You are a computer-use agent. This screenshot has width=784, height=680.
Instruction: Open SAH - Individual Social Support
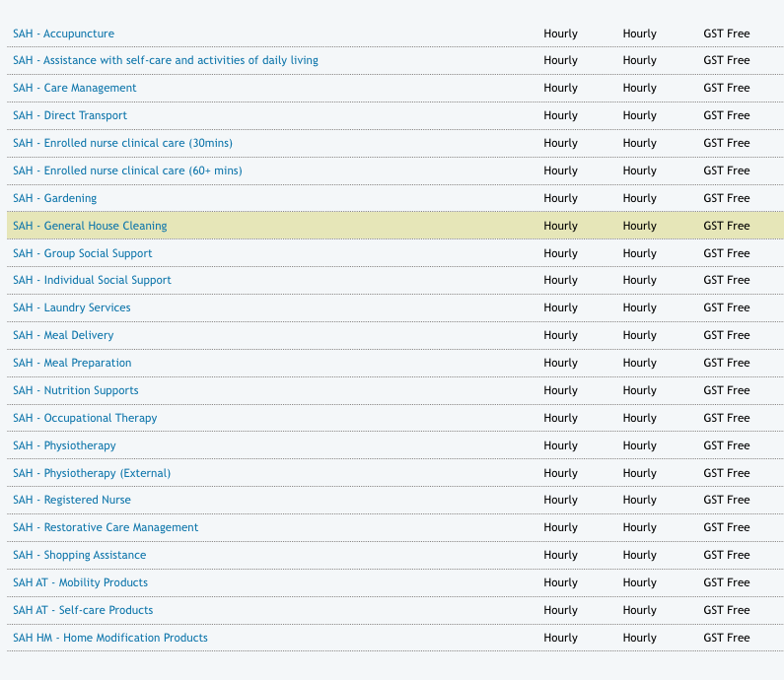pyautogui.click(x=92, y=280)
